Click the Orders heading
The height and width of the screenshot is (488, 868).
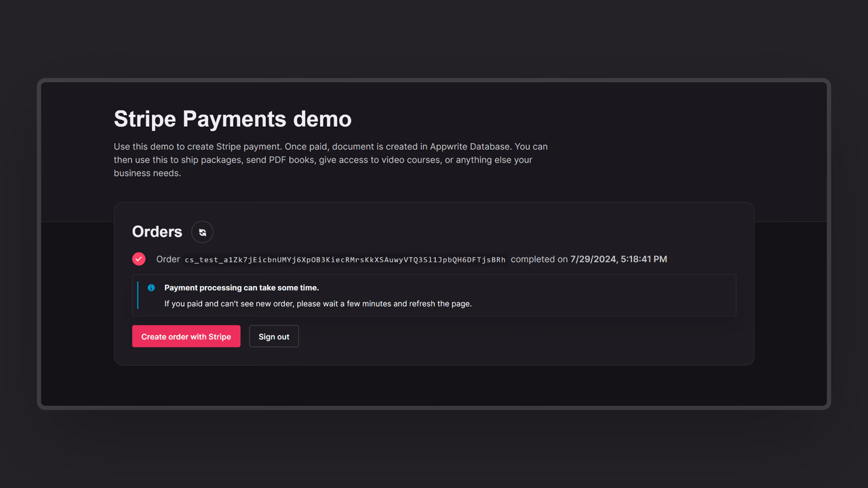[157, 232]
